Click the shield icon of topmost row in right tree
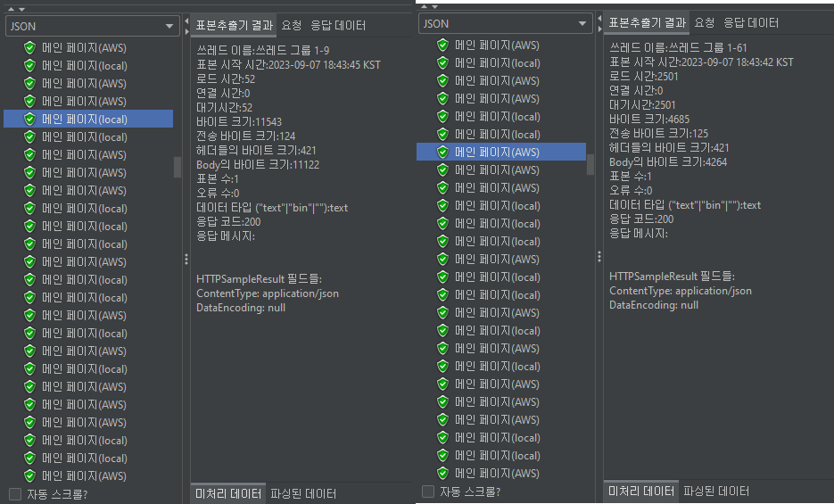Screen dimensions: 834x504 [x=442, y=45]
